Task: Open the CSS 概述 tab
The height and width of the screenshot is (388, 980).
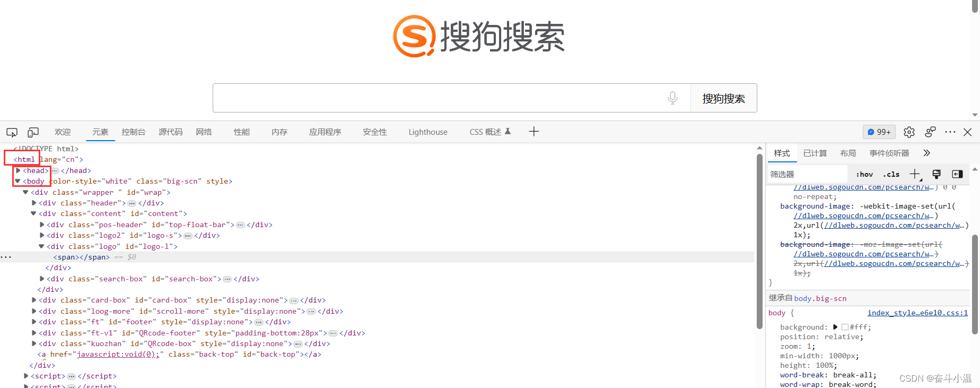Action: [490, 132]
